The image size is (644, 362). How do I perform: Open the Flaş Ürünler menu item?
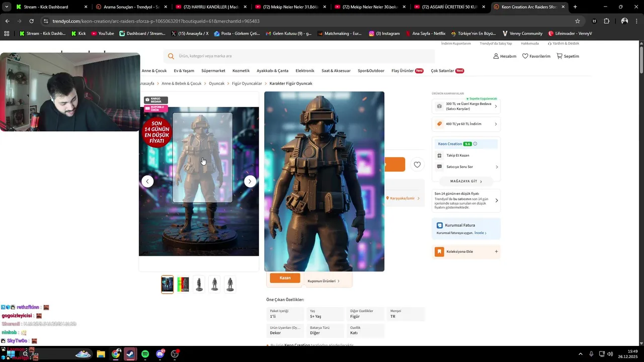pos(407,71)
